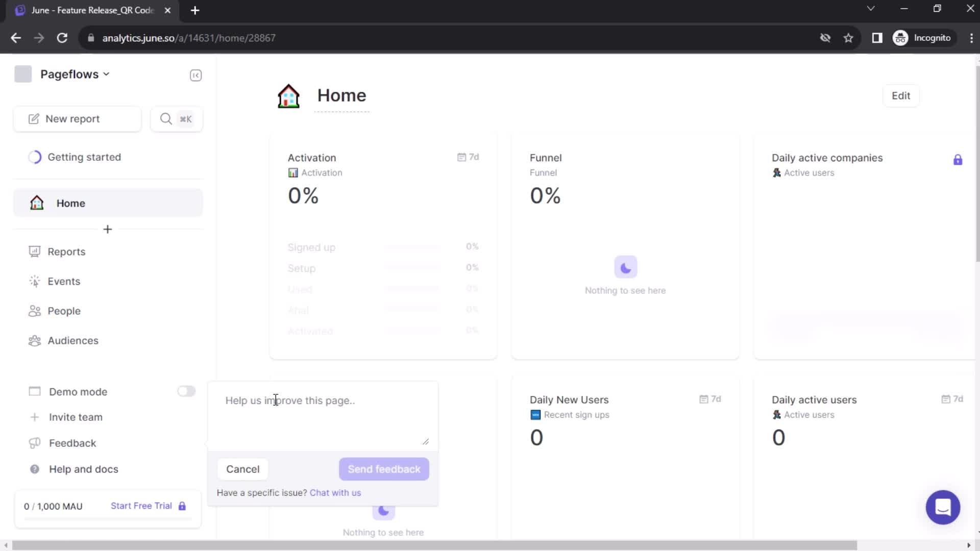
Task: Expand the sidebar collapse button
Action: tap(196, 74)
